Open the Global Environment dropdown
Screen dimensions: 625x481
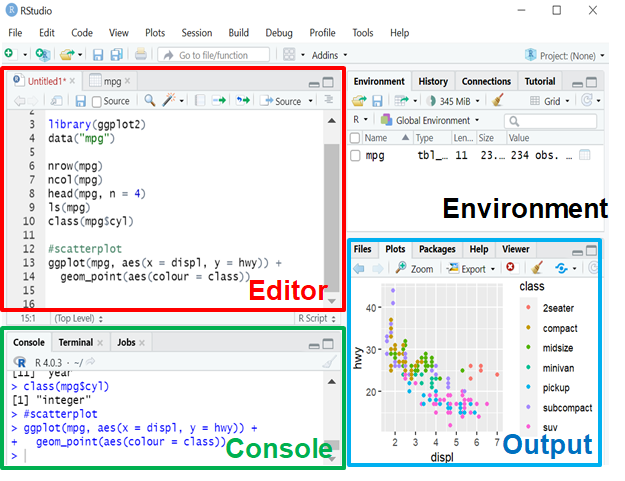pos(430,120)
